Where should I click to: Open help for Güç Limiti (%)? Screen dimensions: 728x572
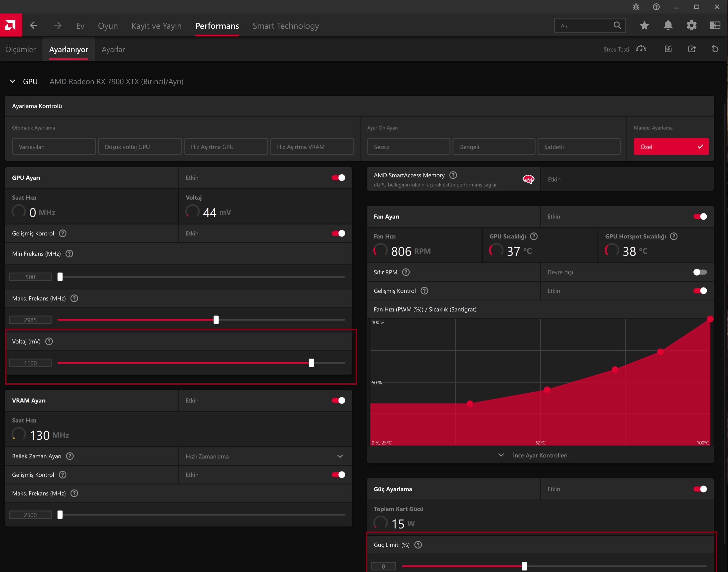pos(418,545)
